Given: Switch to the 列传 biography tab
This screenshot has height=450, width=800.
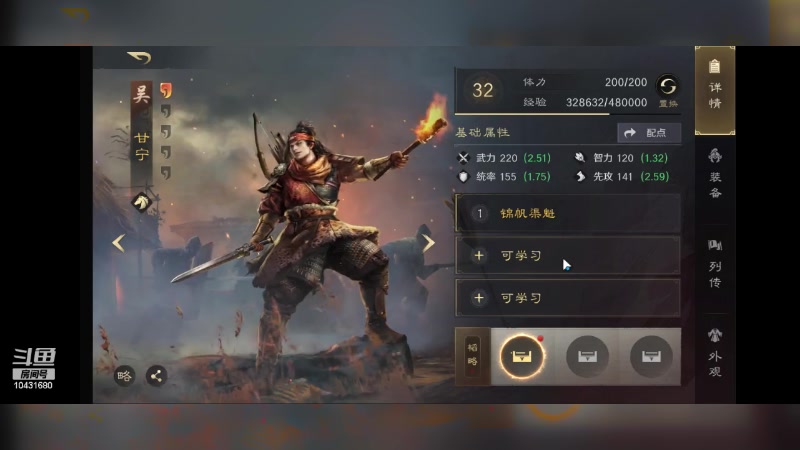Looking at the screenshot, I should 715,264.
